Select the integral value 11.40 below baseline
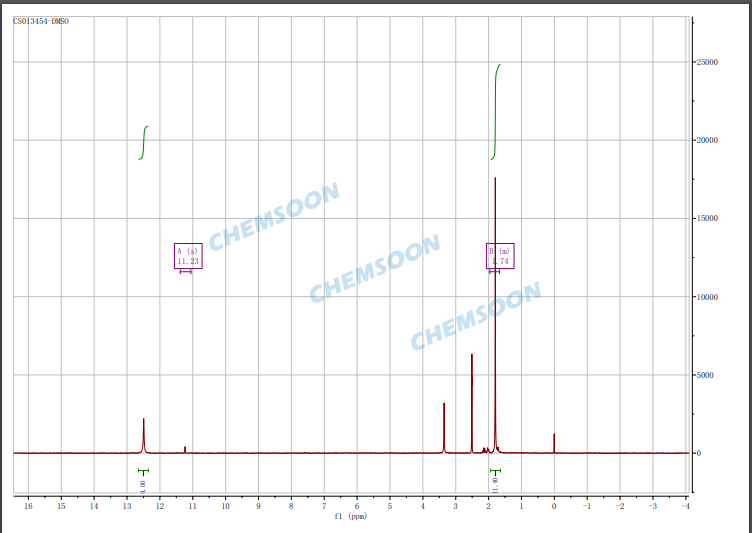The width and height of the screenshot is (752, 533). (495, 485)
